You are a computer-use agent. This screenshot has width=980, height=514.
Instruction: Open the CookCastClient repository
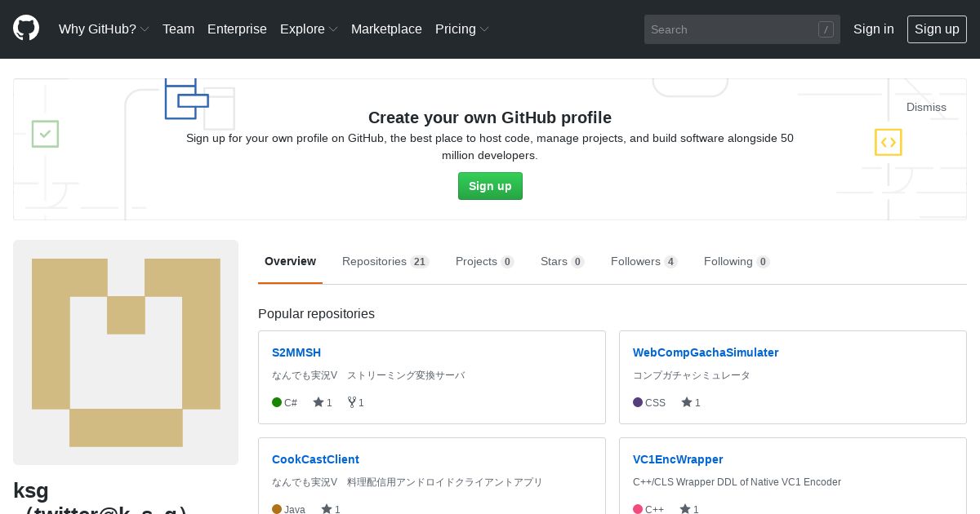coord(315,459)
